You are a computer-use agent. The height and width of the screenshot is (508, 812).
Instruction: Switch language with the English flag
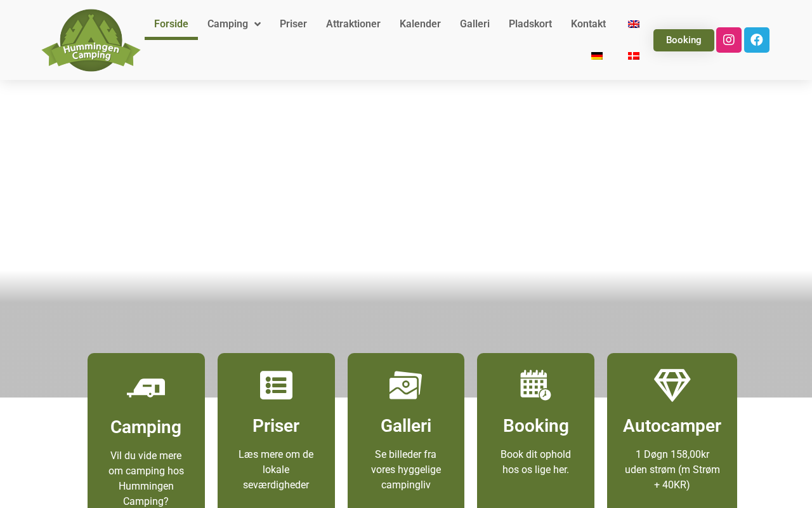click(x=633, y=24)
